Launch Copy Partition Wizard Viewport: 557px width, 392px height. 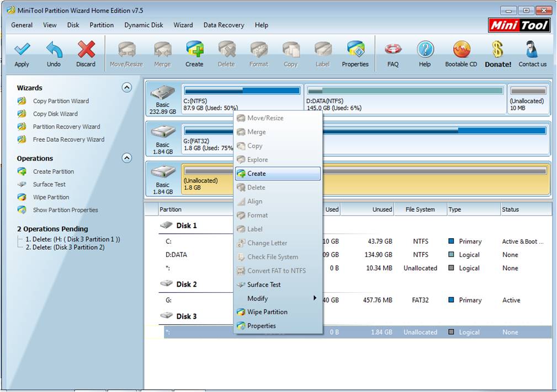61,101
